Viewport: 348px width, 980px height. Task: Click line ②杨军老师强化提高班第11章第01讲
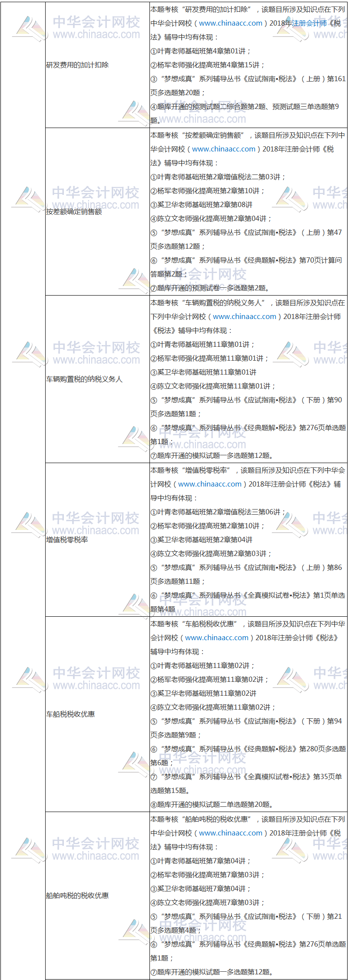(x=209, y=358)
